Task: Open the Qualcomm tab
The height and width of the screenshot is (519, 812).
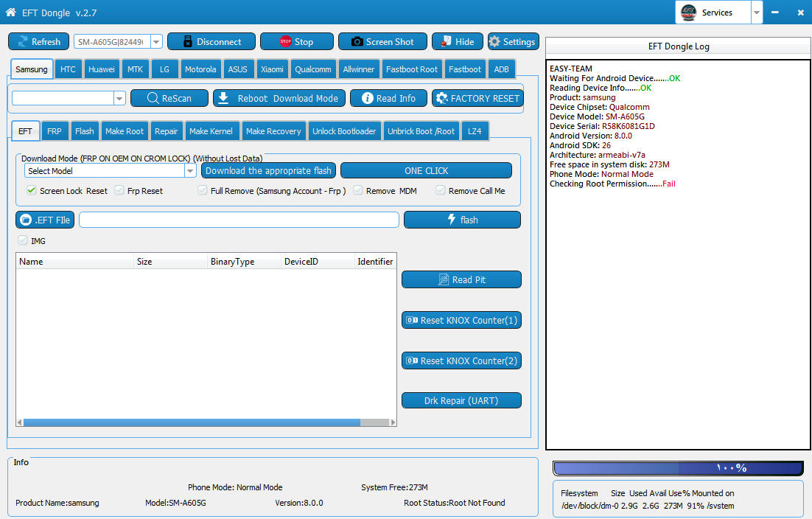Action: point(312,69)
